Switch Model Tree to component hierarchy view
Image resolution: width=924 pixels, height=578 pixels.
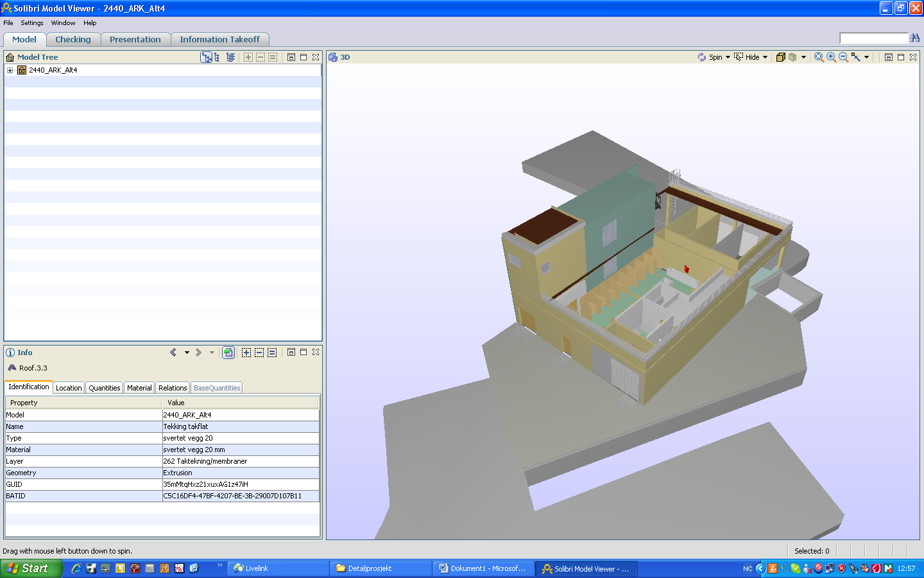217,57
